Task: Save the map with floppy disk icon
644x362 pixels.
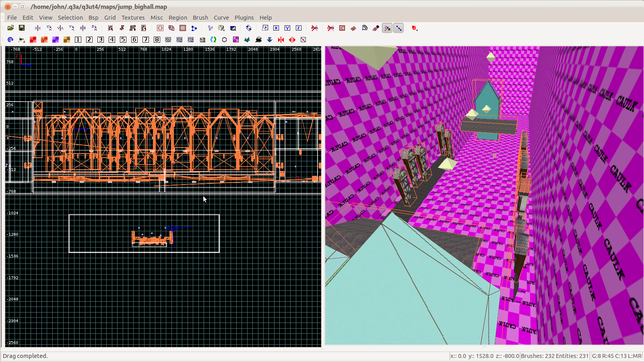Action: 22,28
